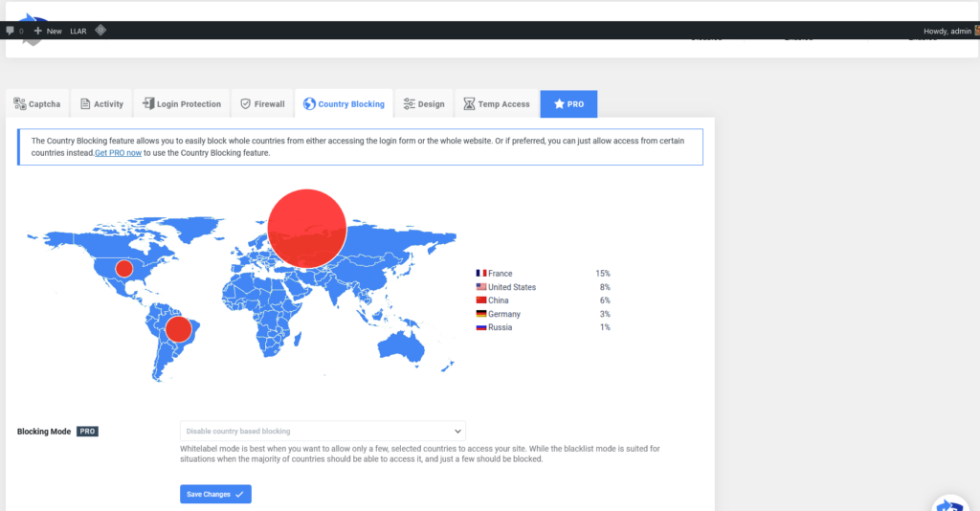Click the 3% value for Germany
980x511 pixels.
point(605,314)
